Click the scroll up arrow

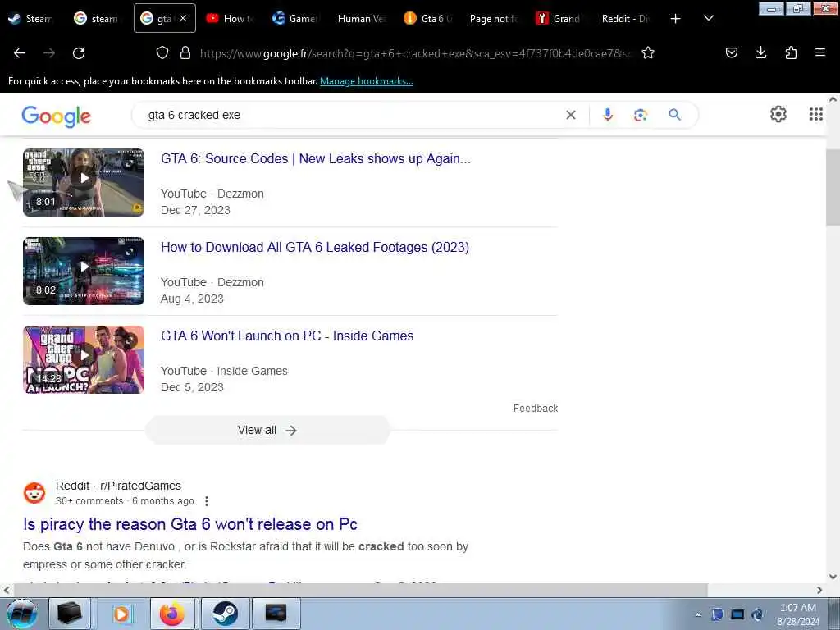coord(833,99)
